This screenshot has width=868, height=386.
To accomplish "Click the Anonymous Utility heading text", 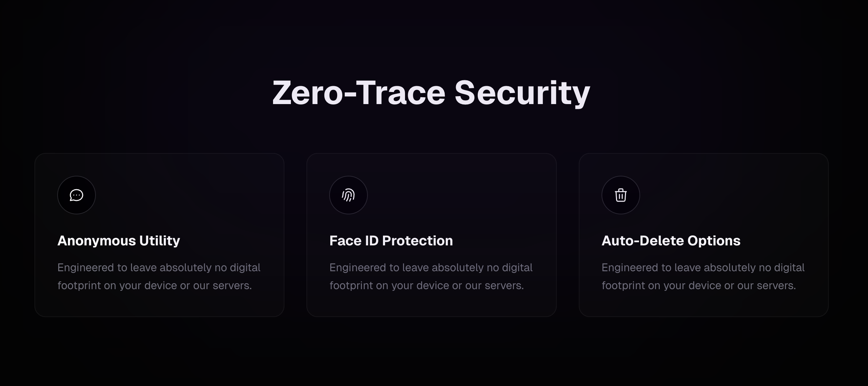I will point(119,241).
